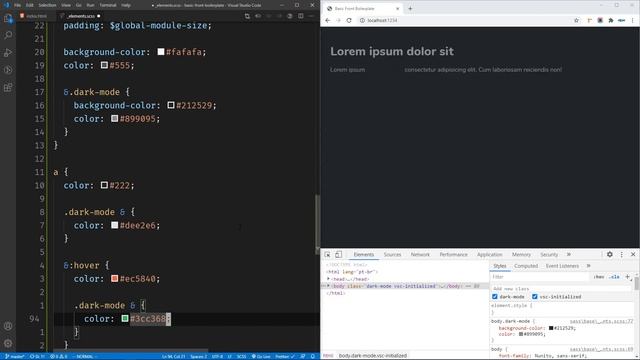Click the #212529 swatch in DevTools Styles
Screen dimensions: 640x360
551,328
